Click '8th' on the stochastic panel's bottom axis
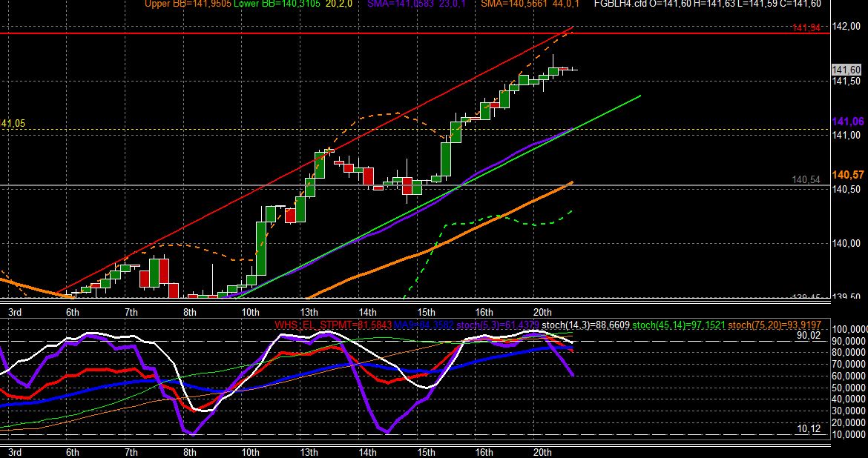Image resolution: width=868 pixels, height=458 pixels. click(x=190, y=453)
